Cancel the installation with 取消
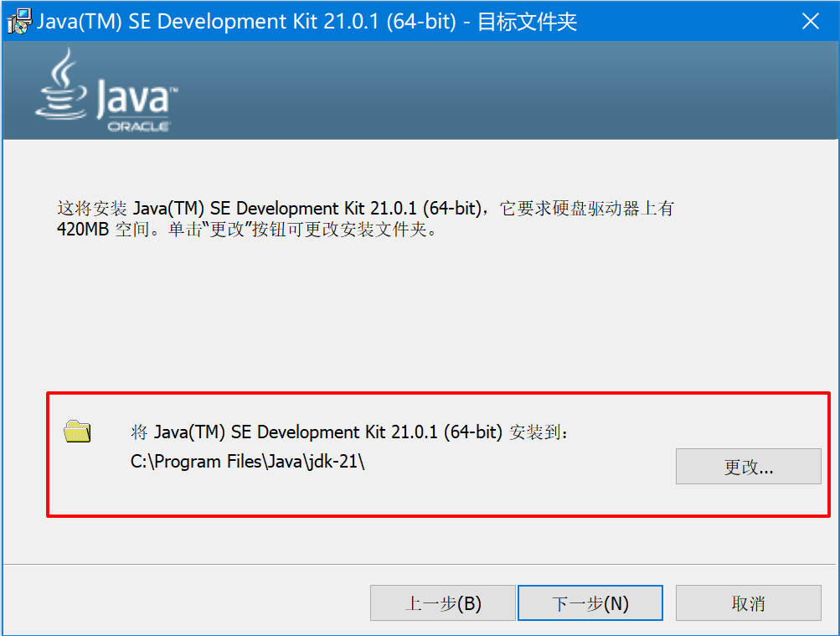The image size is (840, 636). (x=748, y=603)
